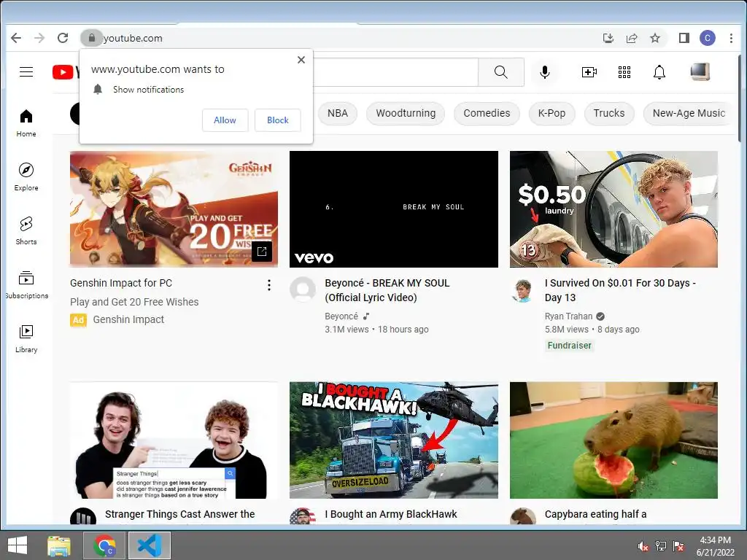Play the capybara eating watermelon thumbnail
Screen dimensions: 747x560
click(614, 440)
